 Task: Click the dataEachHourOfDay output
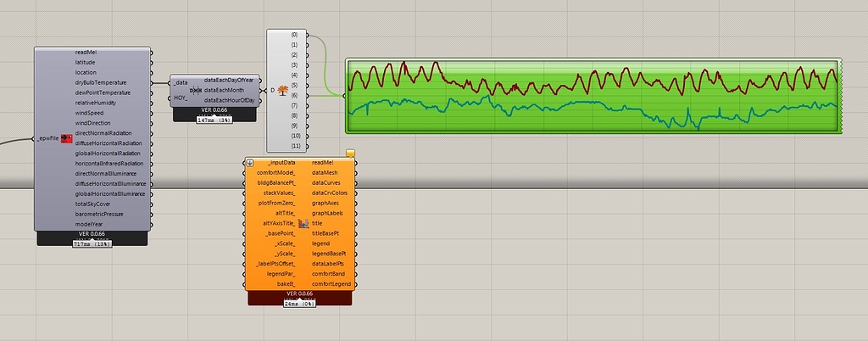(229, 100)
